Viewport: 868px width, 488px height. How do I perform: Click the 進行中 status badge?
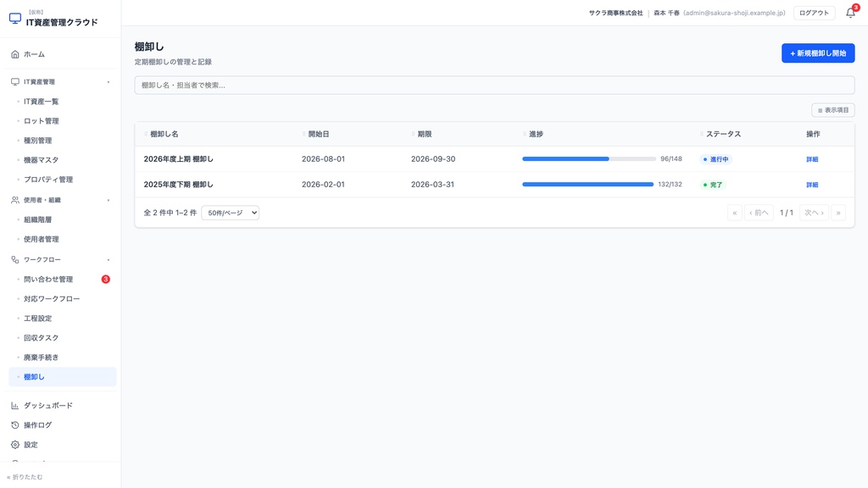715,159
